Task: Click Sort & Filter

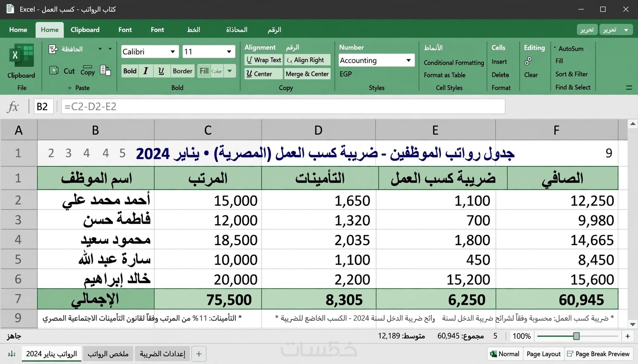Action: click(x=572, y=74)
